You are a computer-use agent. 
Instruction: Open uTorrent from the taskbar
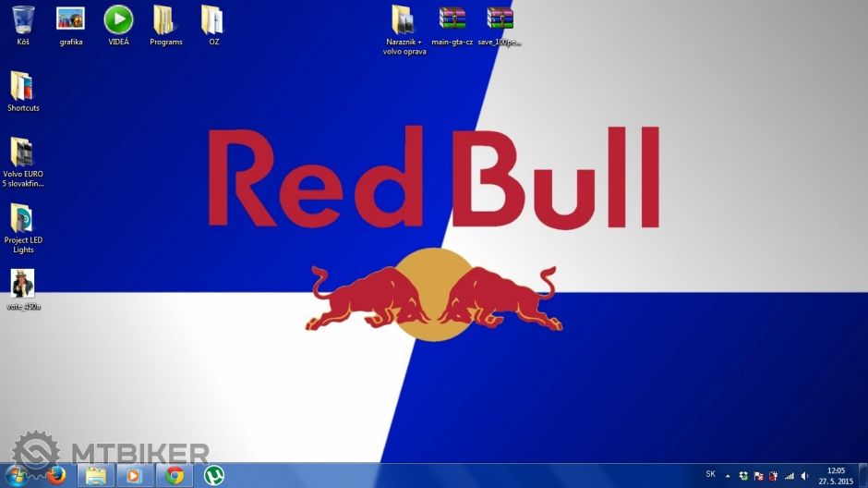pyautogui.click(x=213, y=475)
